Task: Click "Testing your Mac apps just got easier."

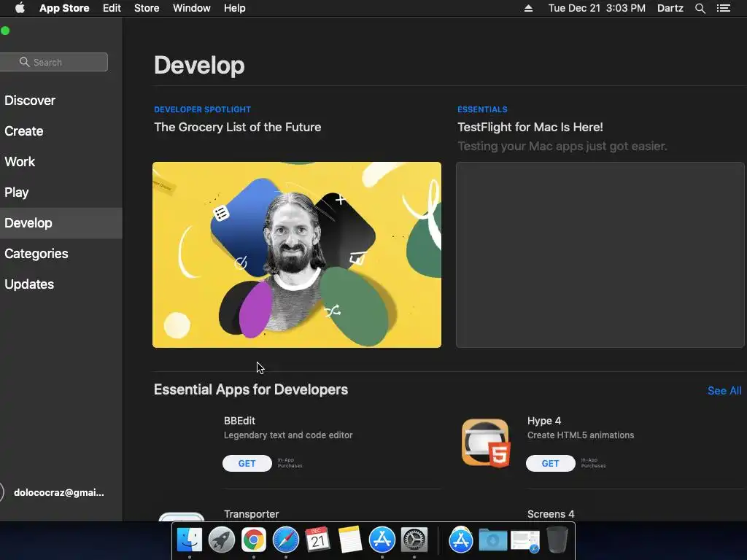Action: [x=562, y=146]
